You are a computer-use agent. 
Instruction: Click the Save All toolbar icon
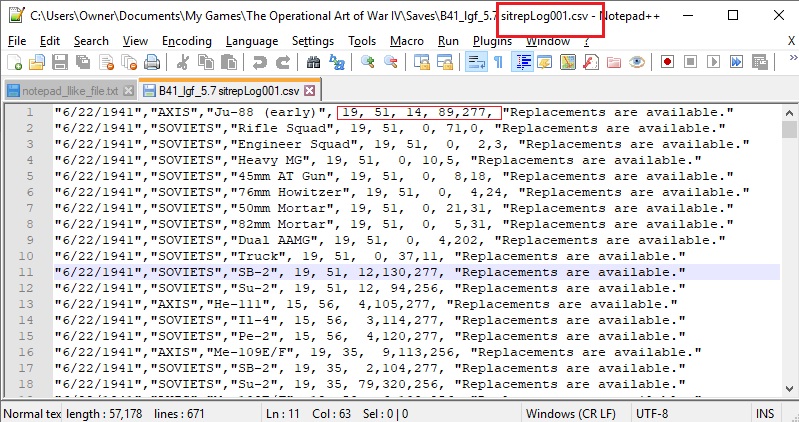pos(83,62)
